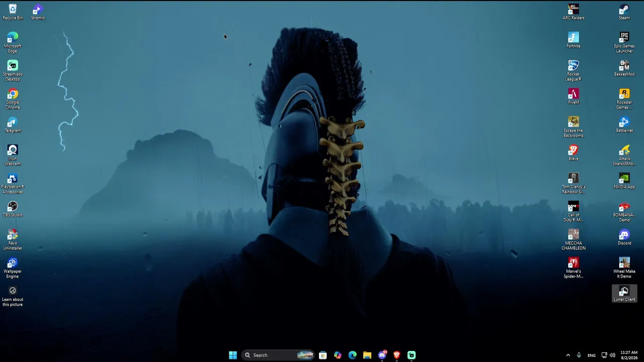The image size is (644, 362).
Task: Select the Brave desktop shortcut
Action: tap(574, 153)
